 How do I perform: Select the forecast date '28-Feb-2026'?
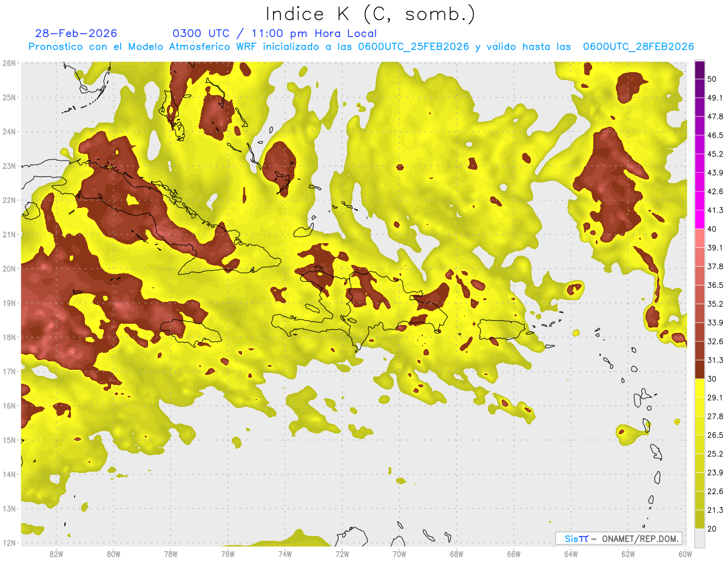76,33
